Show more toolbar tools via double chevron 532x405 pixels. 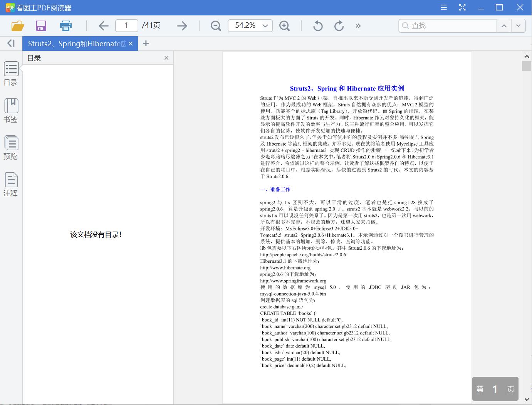[358, 26]
